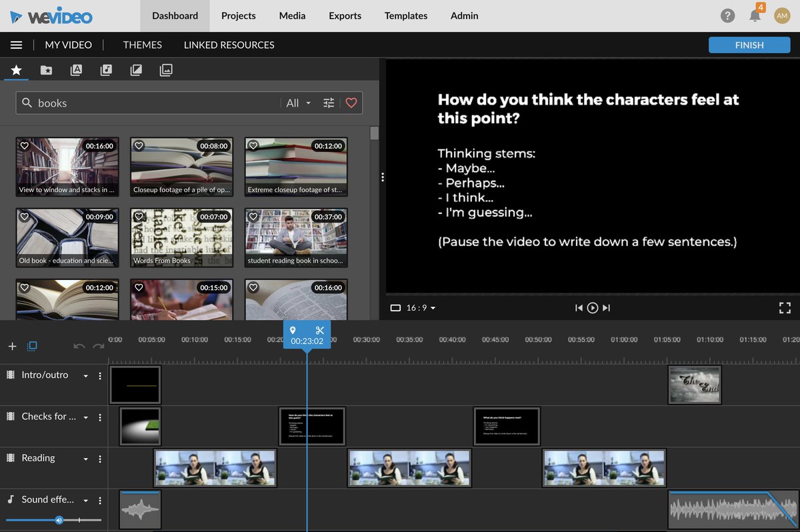Open the audio music tab icon
This screenshot has width=800, height=532.
coord(106,69)
